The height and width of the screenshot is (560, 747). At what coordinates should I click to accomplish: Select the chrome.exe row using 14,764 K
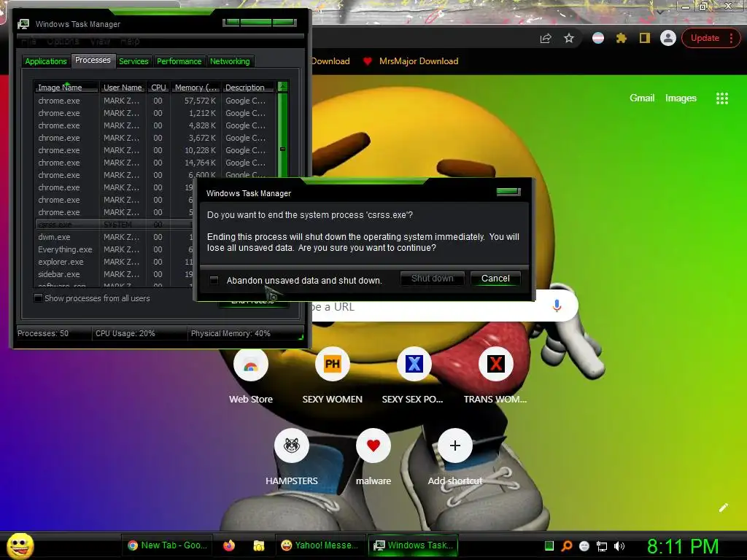(155, 163)
